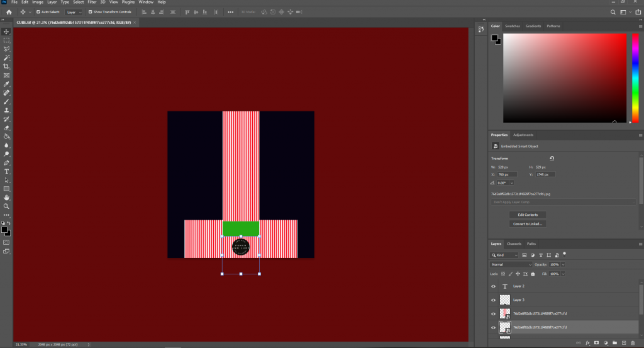Pick the Eyedropper tool
This screenshot has width=644, height=348.
point(6,84)
